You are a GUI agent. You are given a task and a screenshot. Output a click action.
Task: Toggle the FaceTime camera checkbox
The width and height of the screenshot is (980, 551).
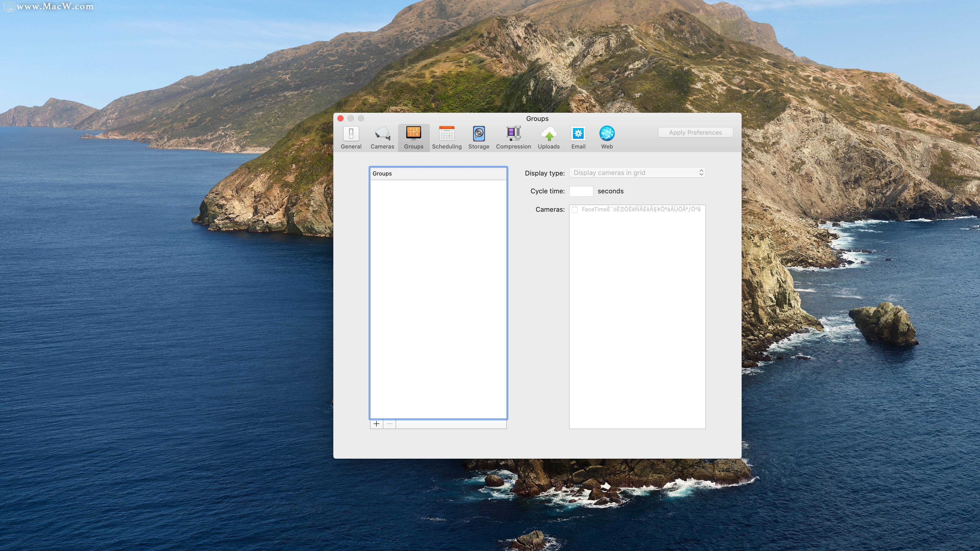click(575, 209)
